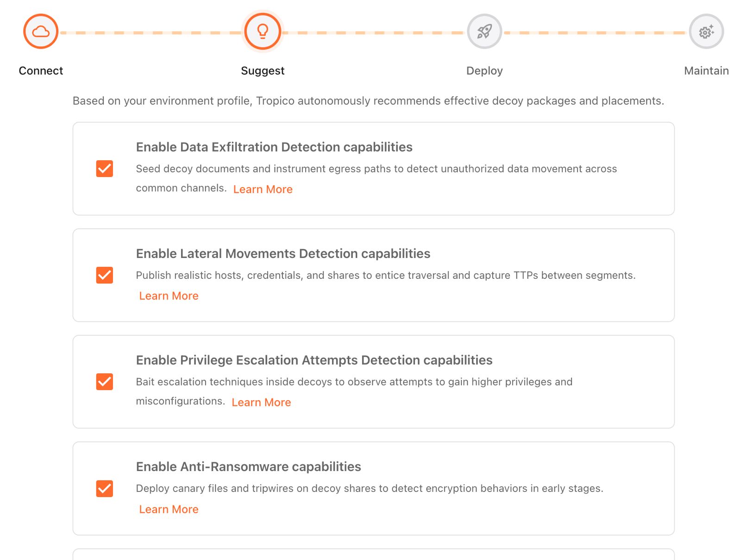Screen dimensions: 741x560
Task: Click the Maintain gear step icon
Action: 706,31
